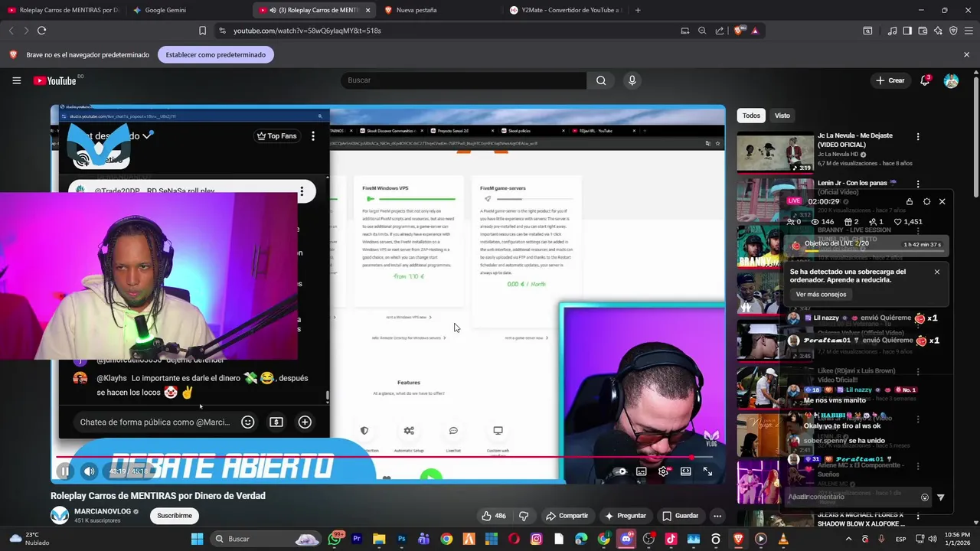Screen dimensions: 980x551
Task: Select the Visto filter chip
Action: [782, 116]
